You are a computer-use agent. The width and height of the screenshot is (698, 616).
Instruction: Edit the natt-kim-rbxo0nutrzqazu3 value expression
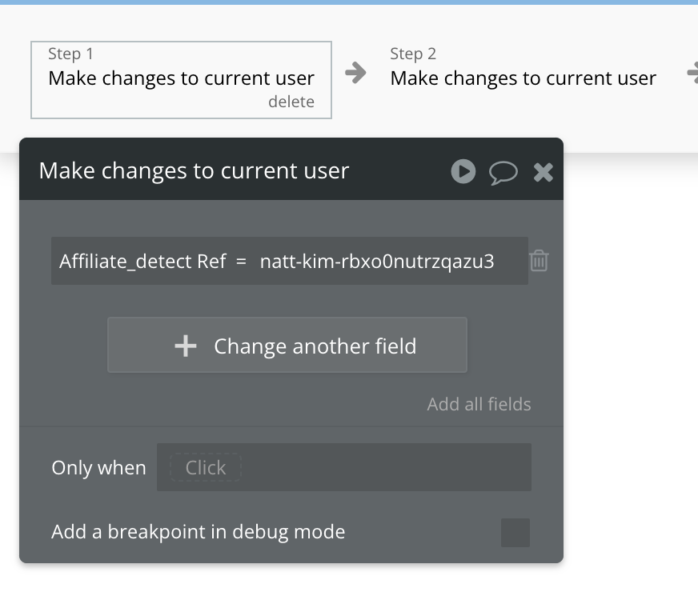[x=377, y=261]
